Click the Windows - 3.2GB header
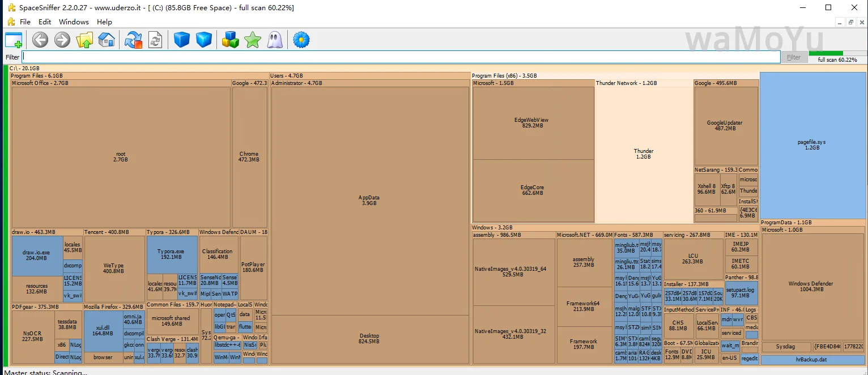868x375 pixels. [615, 228]
